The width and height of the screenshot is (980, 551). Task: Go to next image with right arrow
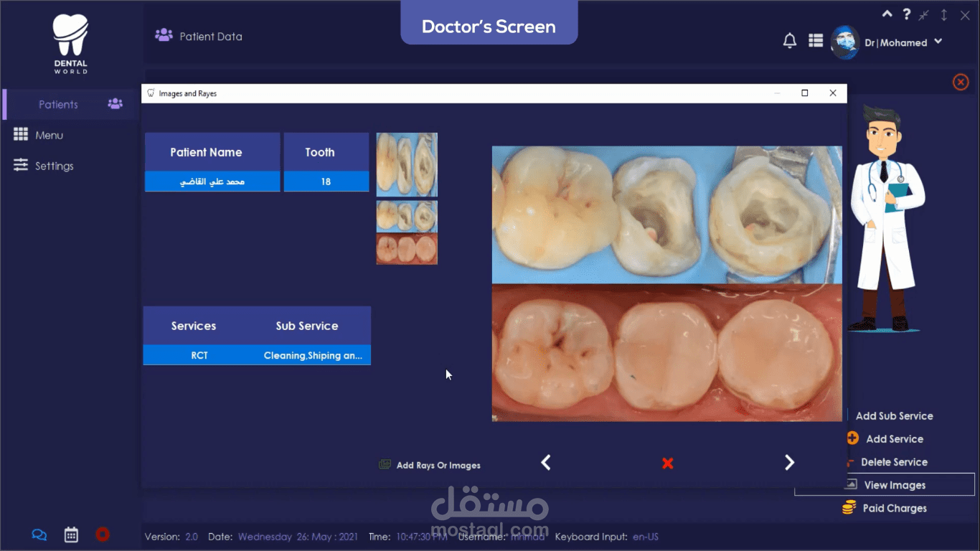point(789,463)
